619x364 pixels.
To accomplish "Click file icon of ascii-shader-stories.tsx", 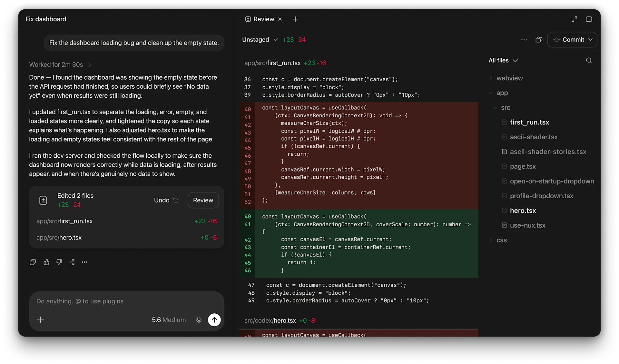I will point(504,152).
